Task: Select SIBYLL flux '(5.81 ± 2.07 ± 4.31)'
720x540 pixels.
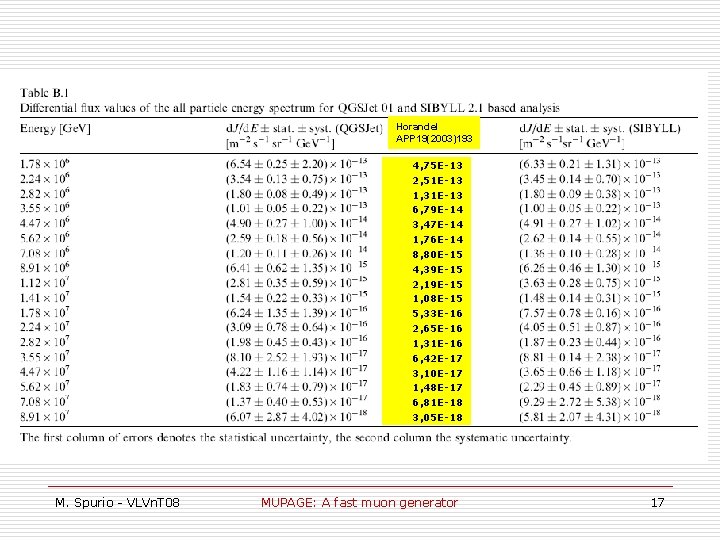Action: point(570,417)
